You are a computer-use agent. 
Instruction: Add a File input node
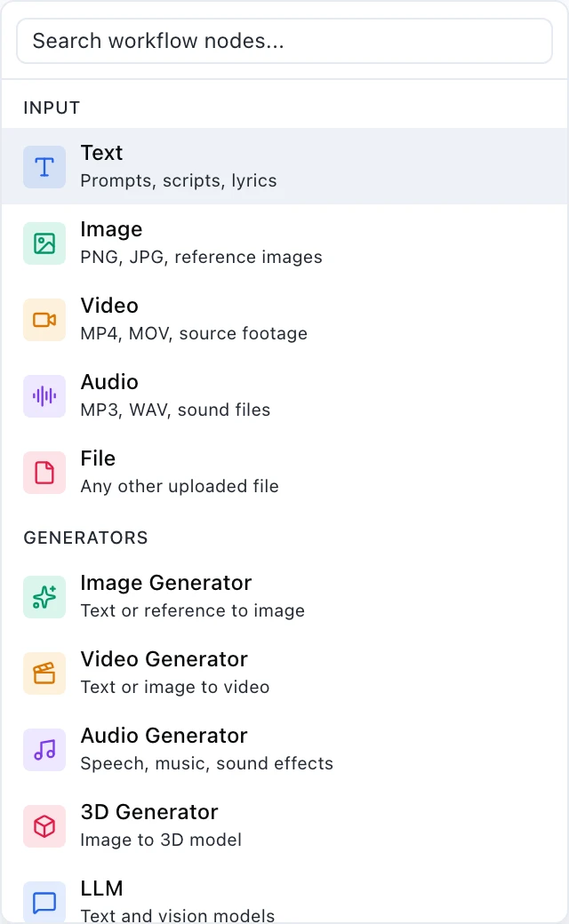coord(284,472)
